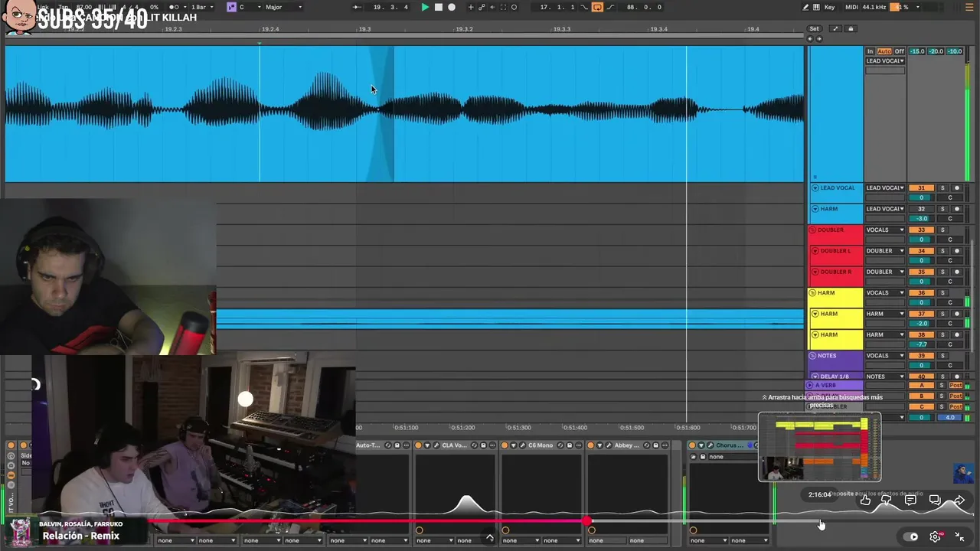Click the purple Scale mode icon

(231, 7)
